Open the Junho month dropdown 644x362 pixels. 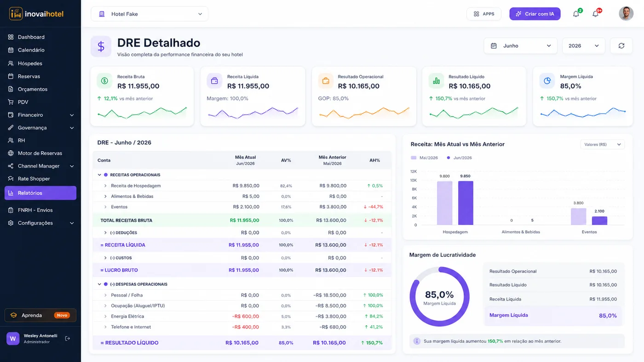coord(521,46)
